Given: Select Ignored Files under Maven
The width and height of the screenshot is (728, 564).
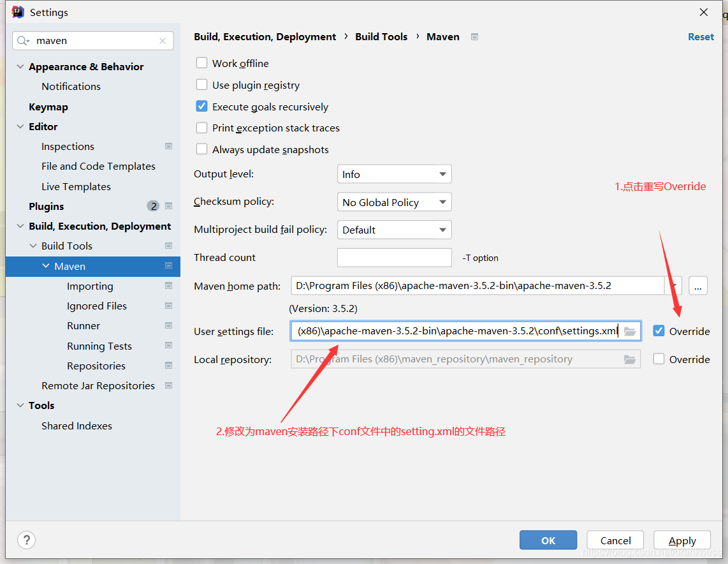Looking at the screenshot, I should click(x=96, y=306).
